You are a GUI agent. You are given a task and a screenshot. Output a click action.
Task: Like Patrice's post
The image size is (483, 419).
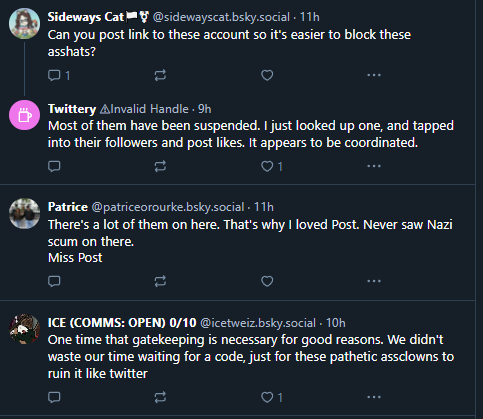point(267,281)
